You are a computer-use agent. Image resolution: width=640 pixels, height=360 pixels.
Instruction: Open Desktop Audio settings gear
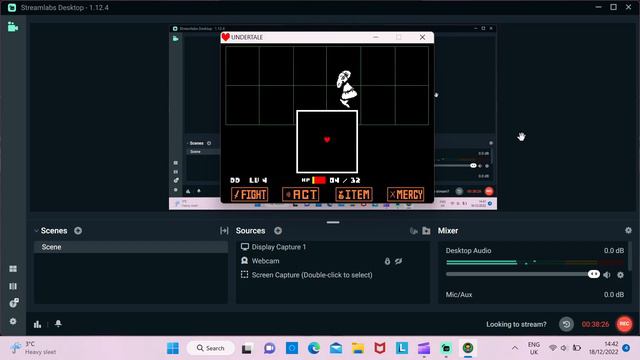point(620,275)
